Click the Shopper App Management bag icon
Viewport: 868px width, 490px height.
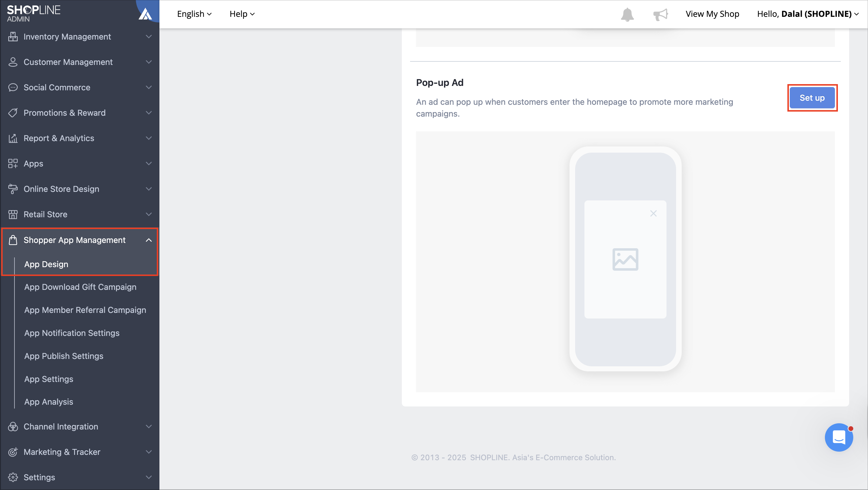13,240
